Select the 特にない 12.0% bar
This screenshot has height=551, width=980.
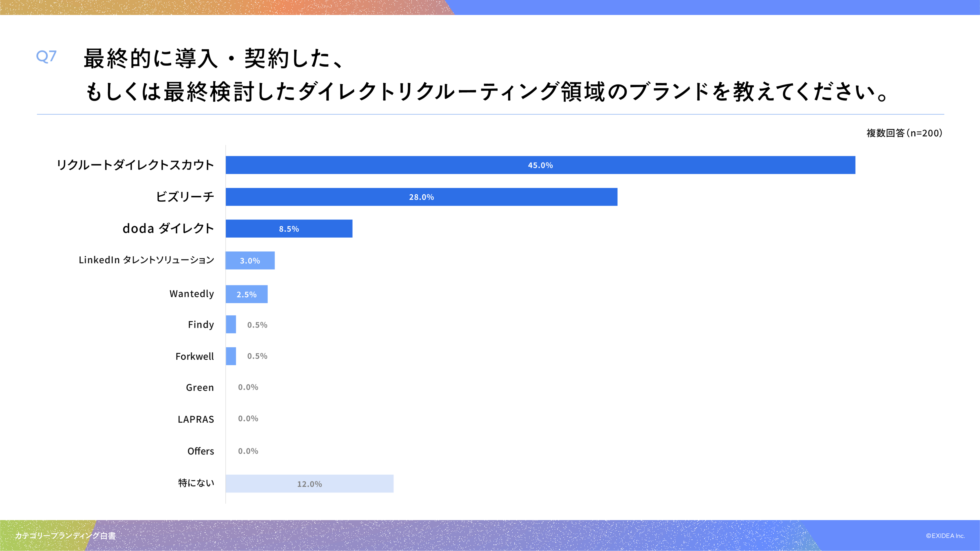pos(309,484)
